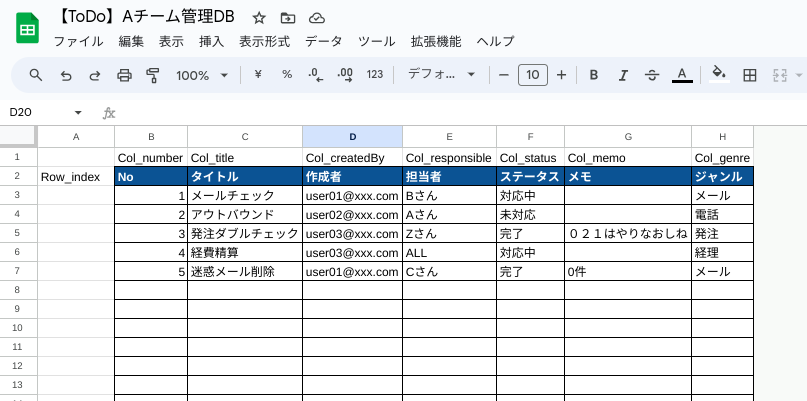Open the borders tool

(750, 75)
